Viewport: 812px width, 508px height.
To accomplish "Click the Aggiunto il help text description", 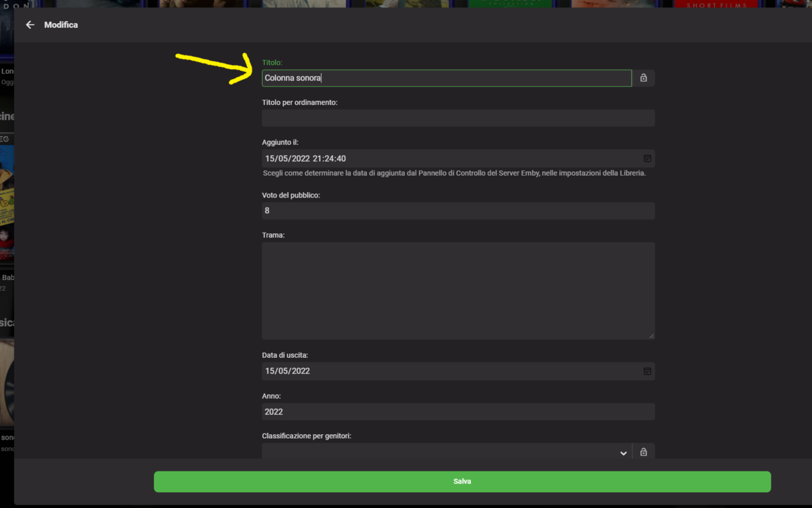I will click(x=455, y=173).
